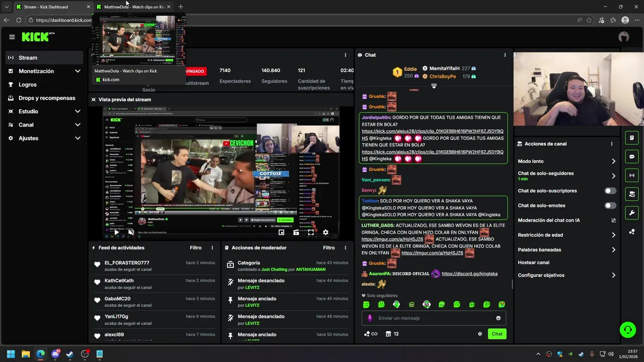Send message with green Chat button

click(497, 334)
